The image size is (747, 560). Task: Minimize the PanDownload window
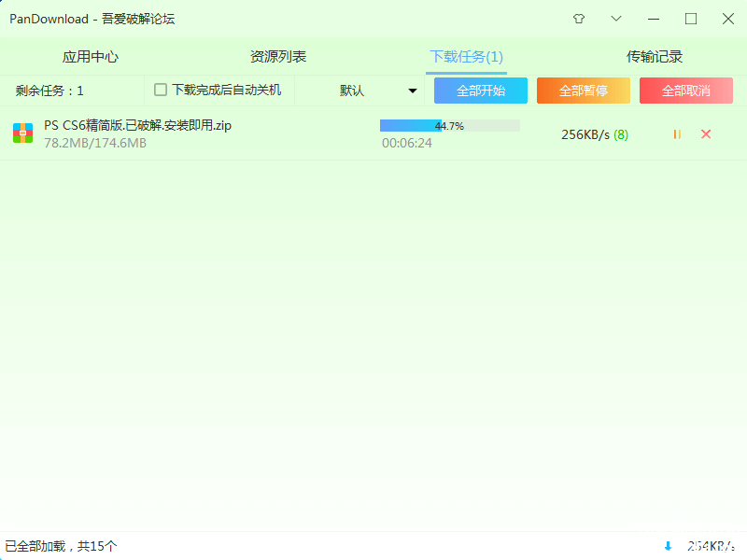click(x=654, y=19)
